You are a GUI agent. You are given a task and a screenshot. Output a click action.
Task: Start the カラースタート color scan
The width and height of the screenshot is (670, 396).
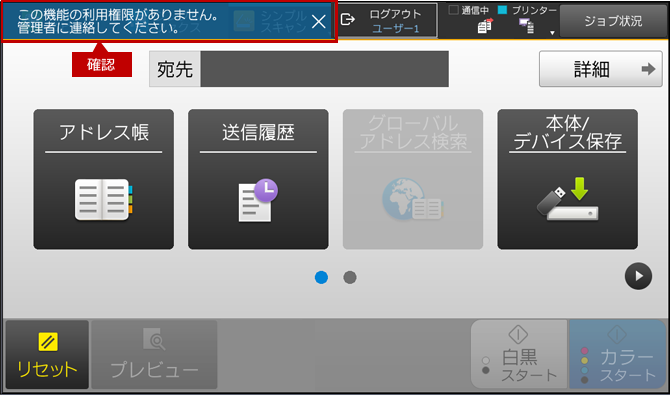coord(618,355)
